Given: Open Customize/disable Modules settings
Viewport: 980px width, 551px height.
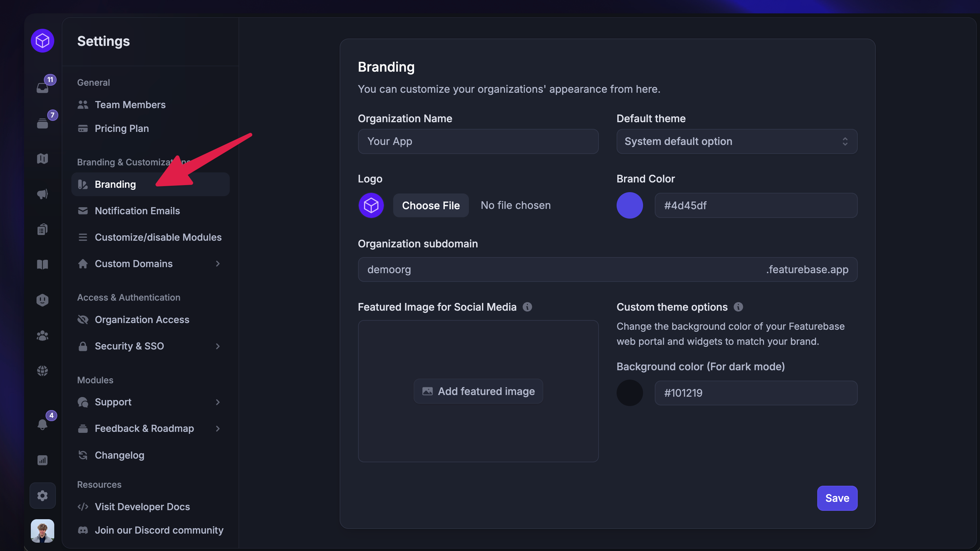Looking at the screenshot, I should 158,237.
